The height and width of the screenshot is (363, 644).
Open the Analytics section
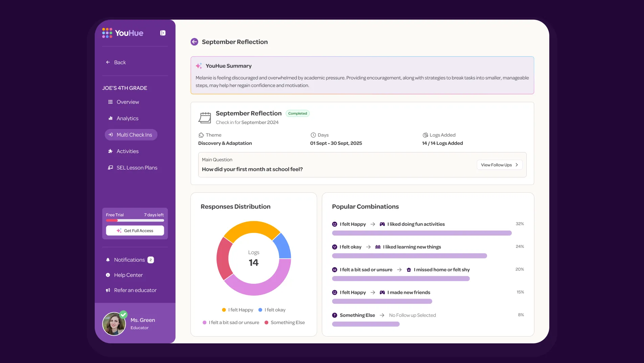point(127,118)
